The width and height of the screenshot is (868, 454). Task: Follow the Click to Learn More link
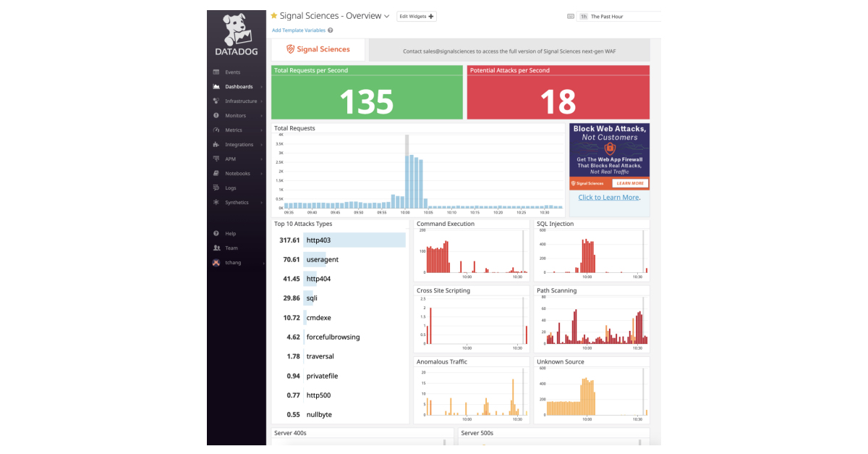609,197
